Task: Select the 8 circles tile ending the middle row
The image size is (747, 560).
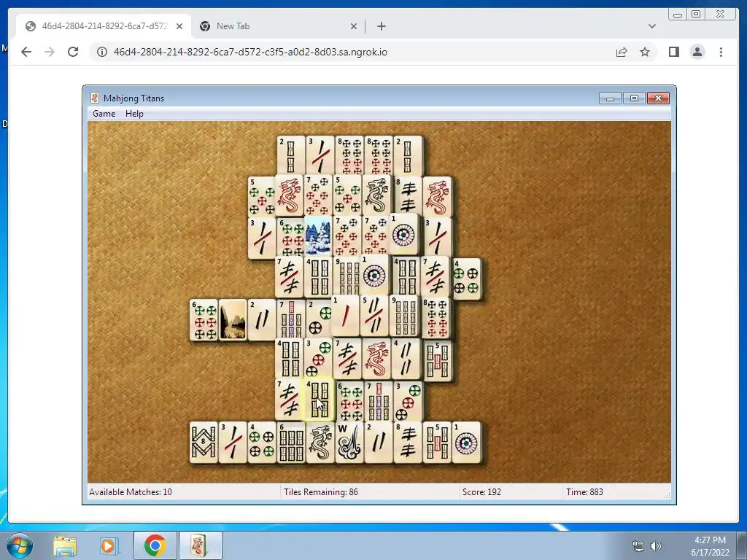Action: (x=436, y=318)
